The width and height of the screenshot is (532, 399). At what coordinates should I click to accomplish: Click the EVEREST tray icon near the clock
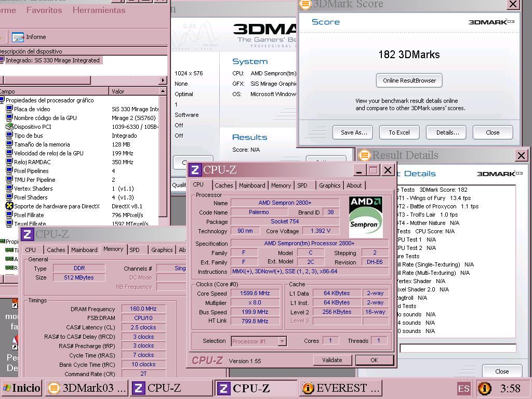pos(484,388)
